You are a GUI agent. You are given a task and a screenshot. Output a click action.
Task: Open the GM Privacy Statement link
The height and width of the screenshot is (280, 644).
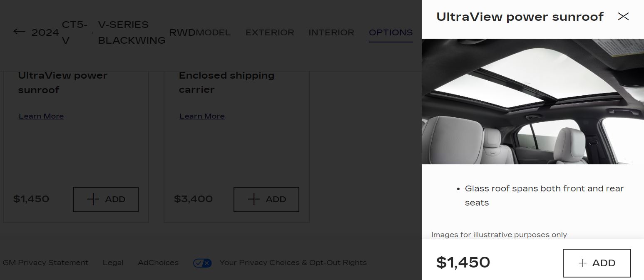coord(45,263)
